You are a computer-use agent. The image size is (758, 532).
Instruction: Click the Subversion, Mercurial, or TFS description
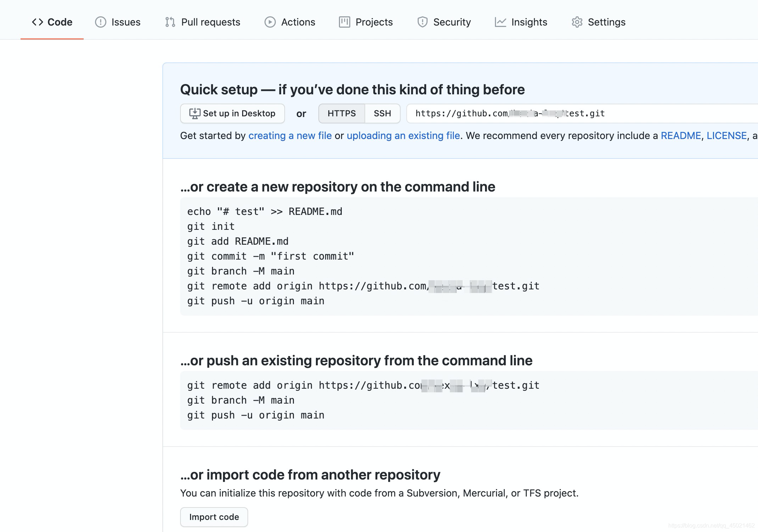(379, 493)
